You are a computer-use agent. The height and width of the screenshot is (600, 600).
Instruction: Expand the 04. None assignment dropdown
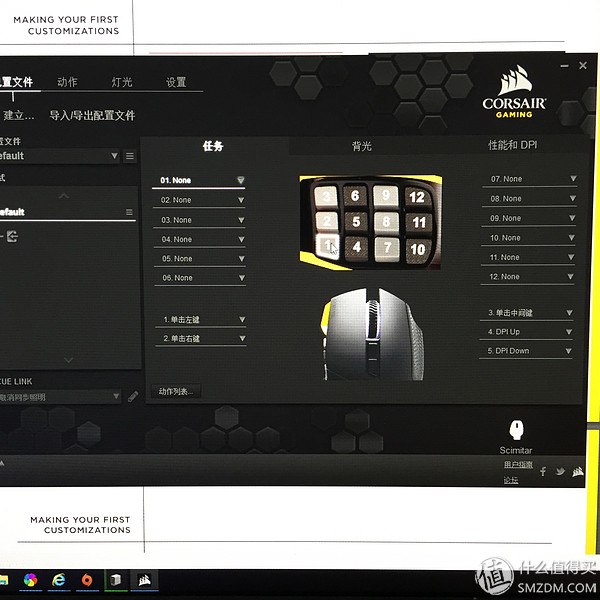coord(200,240)
